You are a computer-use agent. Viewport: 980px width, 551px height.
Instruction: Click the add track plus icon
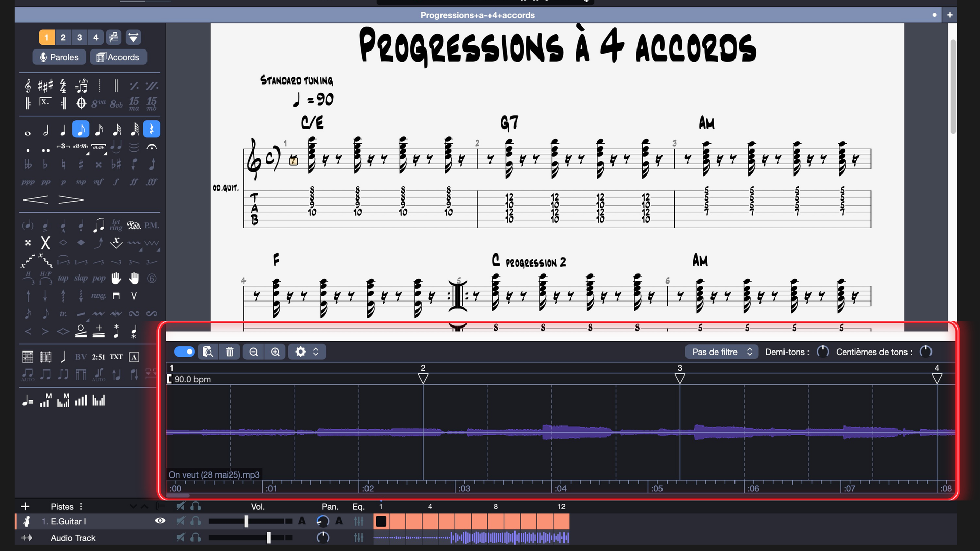(25, 507)
